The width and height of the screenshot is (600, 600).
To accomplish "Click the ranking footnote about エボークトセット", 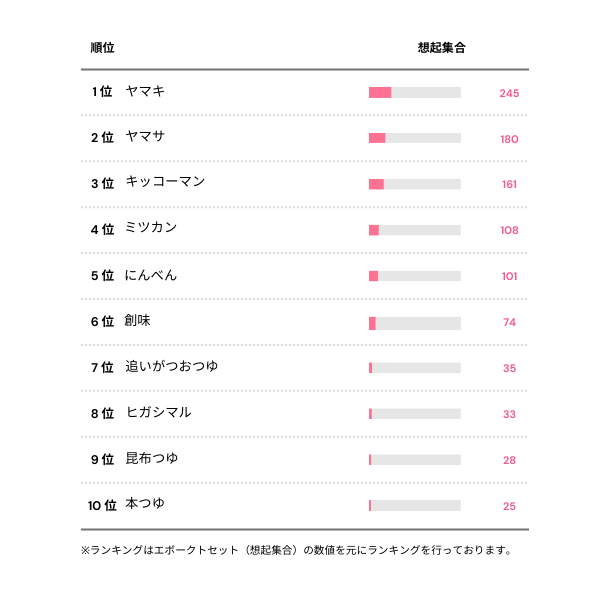I will pos(296,550).
